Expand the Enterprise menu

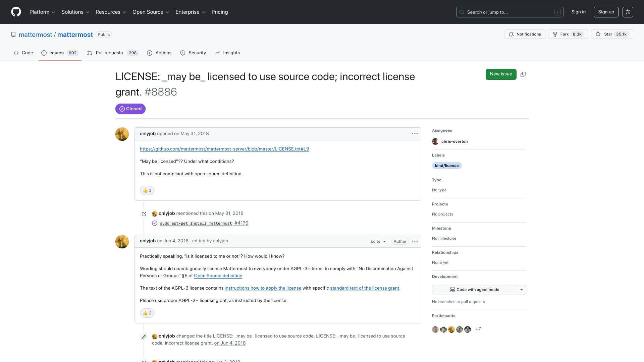[x=191, y=12]
